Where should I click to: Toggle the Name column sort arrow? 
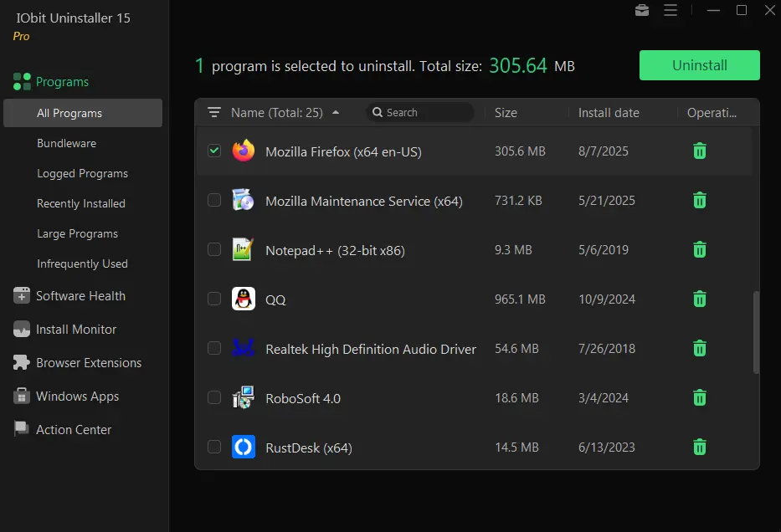pyautogui.click(x=336, y=112)
